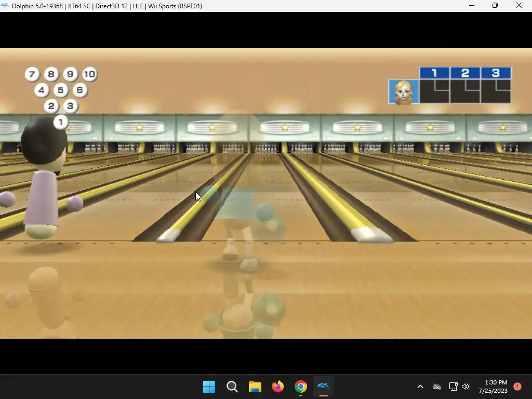
Task: Expand the hidden system tray icons
Action: (x=420, y=387)
